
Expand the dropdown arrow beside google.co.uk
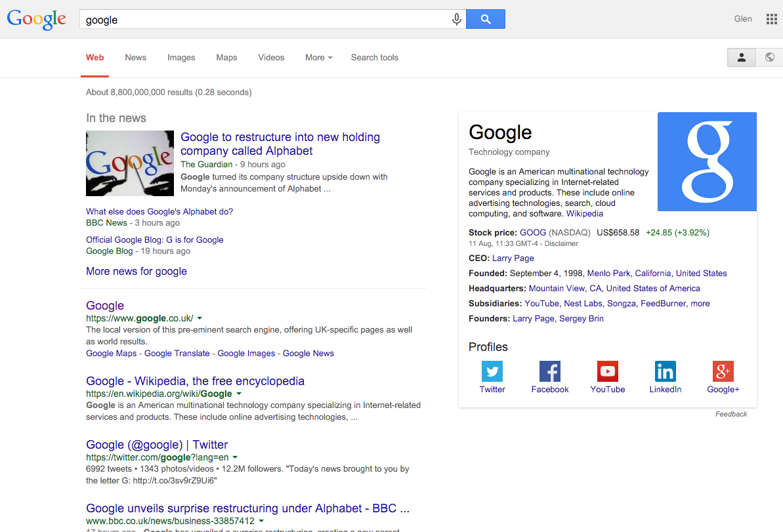click(x=201, y=317)
